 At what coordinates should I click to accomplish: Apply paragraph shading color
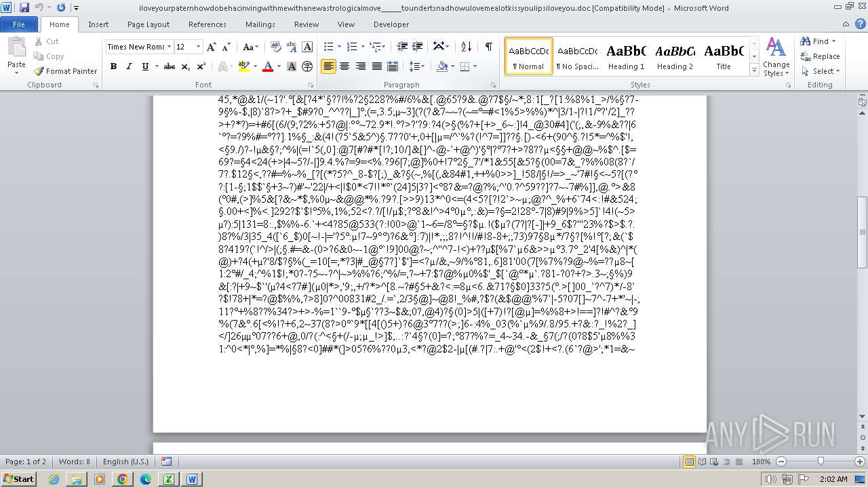click(442, 66)
